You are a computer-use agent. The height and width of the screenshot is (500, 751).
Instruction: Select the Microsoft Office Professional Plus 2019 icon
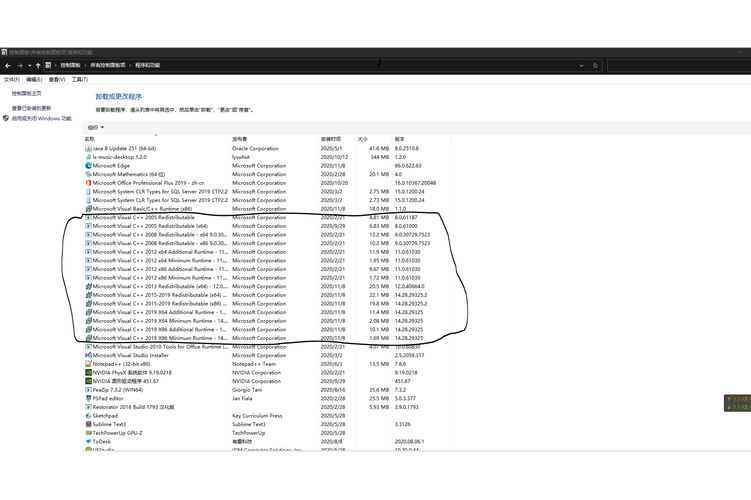tap(88, 183)
